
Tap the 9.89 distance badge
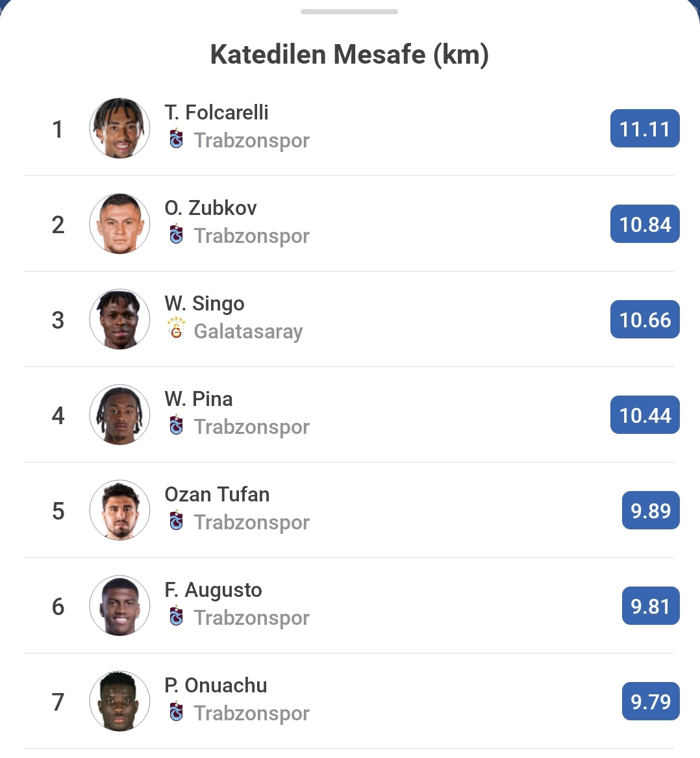pyautogui.click(x=651, y=511)
